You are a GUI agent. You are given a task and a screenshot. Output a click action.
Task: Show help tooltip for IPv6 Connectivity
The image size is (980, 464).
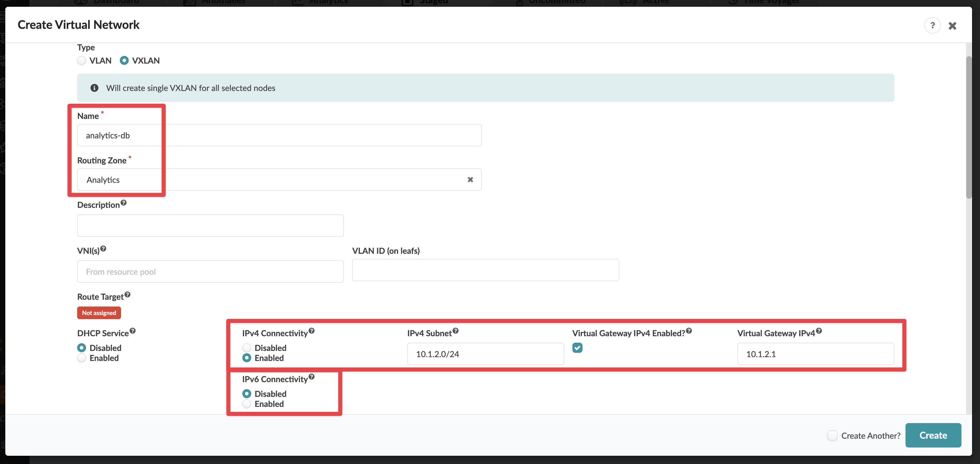point(312,377)
